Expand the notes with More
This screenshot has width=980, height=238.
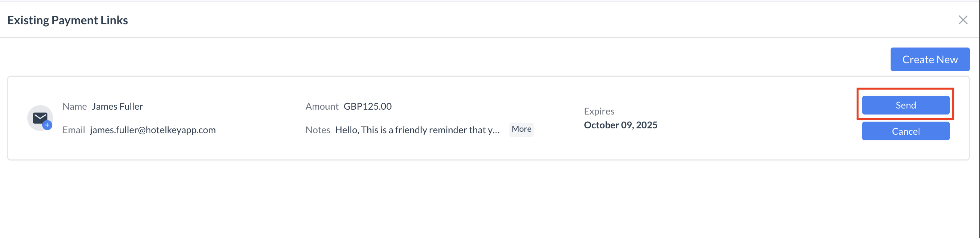[521, 129]
